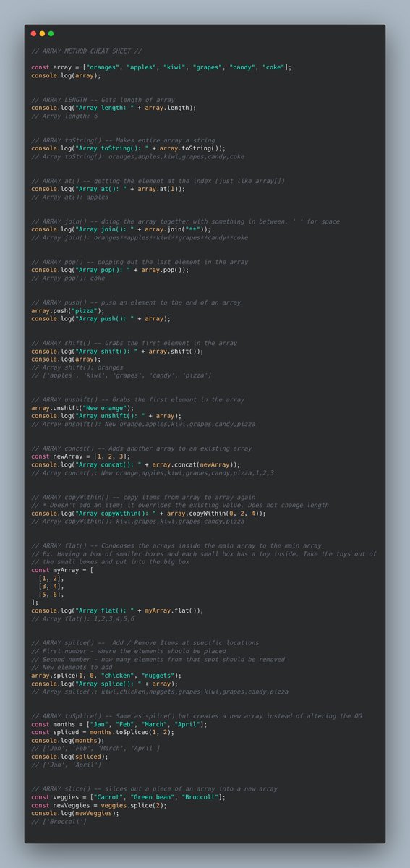Viewport: 410px width, 868px height.
Task: Click the '// New elements to add' comment
Action: pyautogui.click(x=72, y=667)
